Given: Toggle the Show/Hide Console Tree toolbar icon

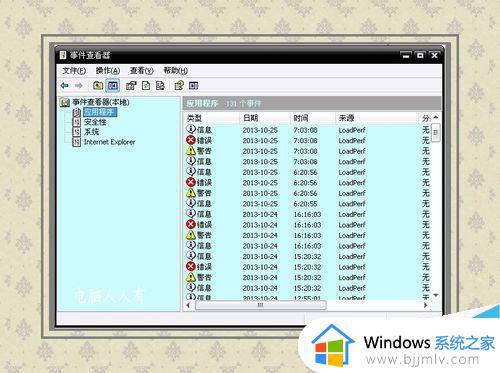Looking at the screenshot, I should pyautogui.click(x=113, y=86).
